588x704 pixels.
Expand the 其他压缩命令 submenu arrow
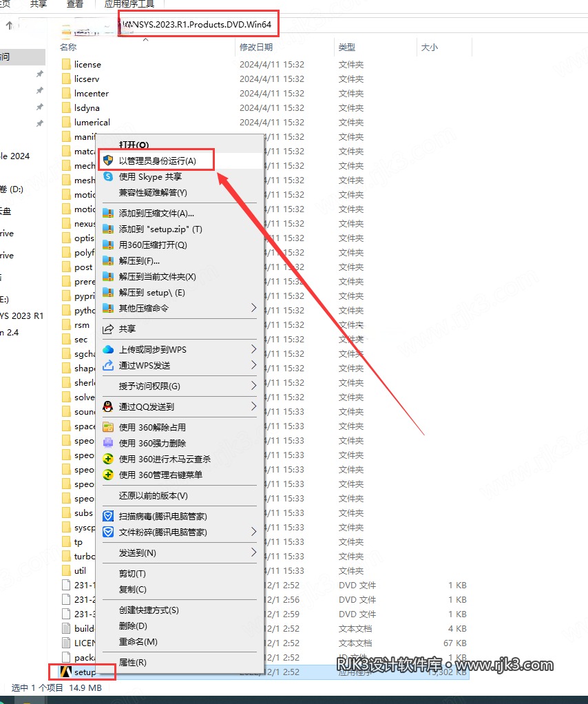coord(253,307)
